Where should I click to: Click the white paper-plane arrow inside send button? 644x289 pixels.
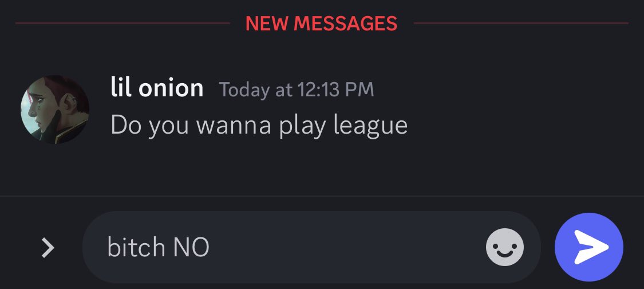591,247
